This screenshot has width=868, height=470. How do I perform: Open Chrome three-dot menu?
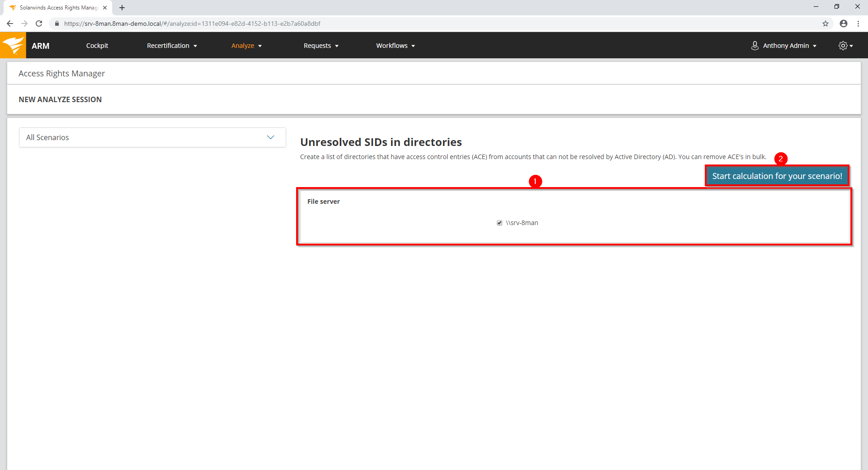[x=858, y=23]
